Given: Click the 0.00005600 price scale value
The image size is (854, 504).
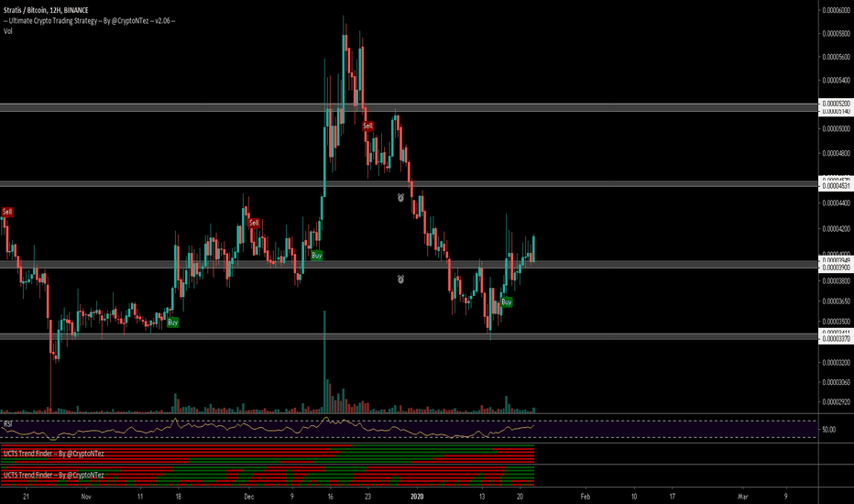Looking at the screenshot, I should point(836,57).
